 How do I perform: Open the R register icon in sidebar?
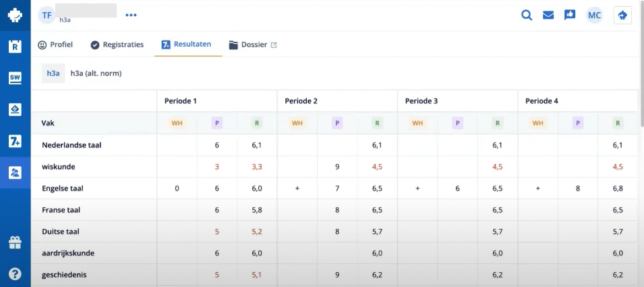16,47
